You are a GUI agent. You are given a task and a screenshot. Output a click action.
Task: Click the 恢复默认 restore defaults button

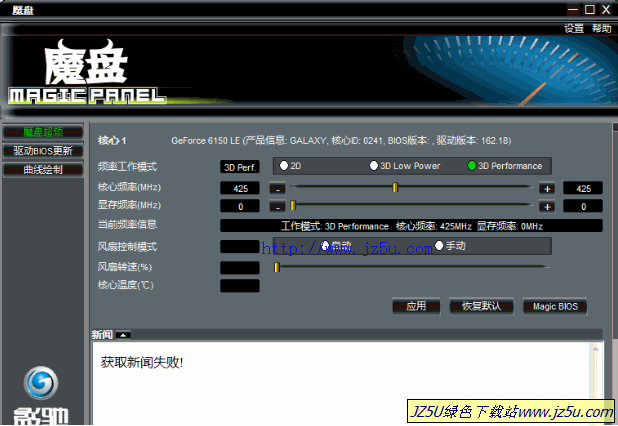pos(481,306)
